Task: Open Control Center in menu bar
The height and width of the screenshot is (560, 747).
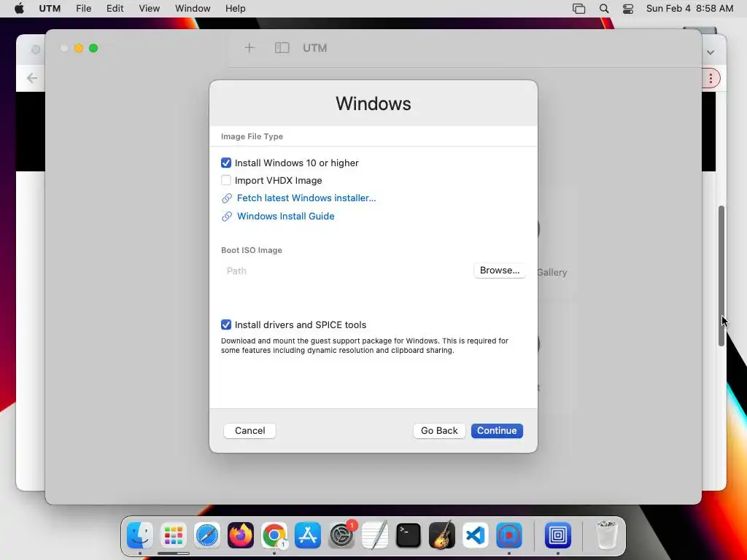Action: point(628,9)
